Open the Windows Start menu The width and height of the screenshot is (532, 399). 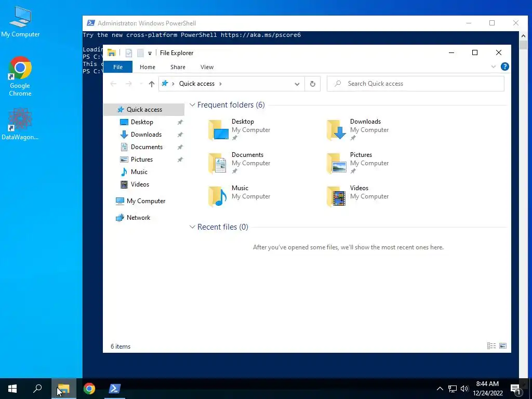click(12, 389)
